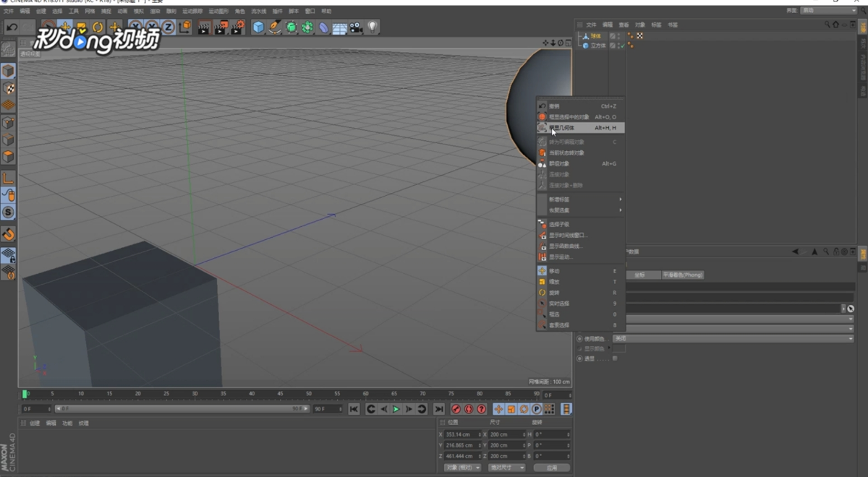868x477 pixels.
Task: Select the rotate tool in the top toolbar
Action: click(x=98, y=27)
